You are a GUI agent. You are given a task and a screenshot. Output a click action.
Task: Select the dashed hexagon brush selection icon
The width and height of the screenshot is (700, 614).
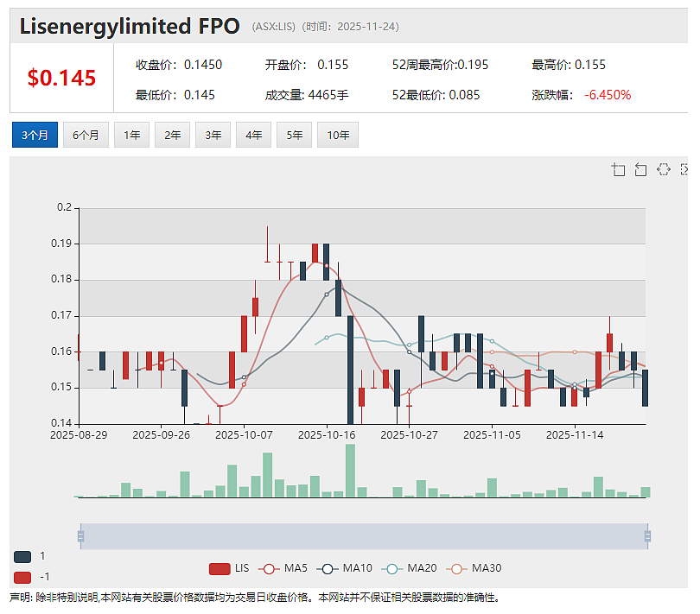tap(664, 169)
